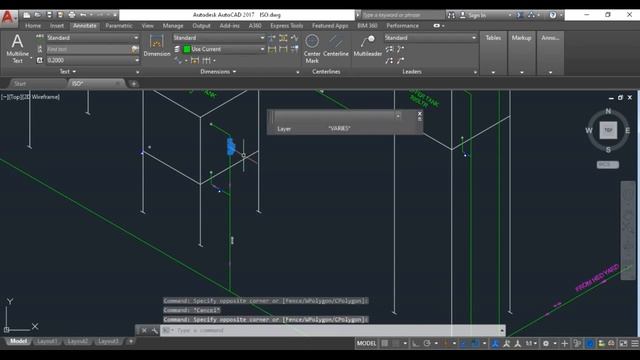Select the Multileader tool
This screenshot has width=640, height=360.
[367, 45]
